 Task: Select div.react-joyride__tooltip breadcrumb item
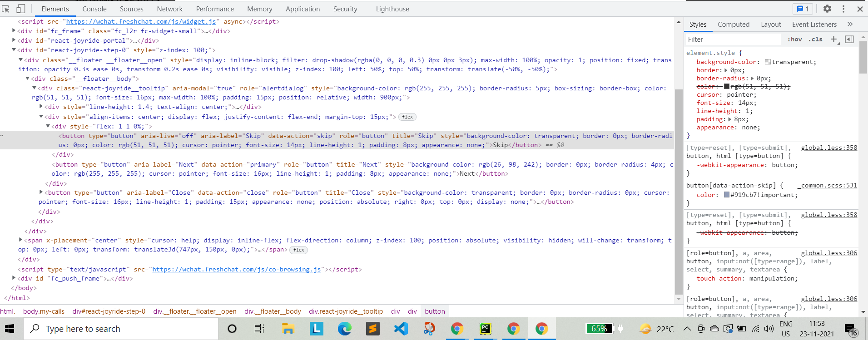pos(346,311)
